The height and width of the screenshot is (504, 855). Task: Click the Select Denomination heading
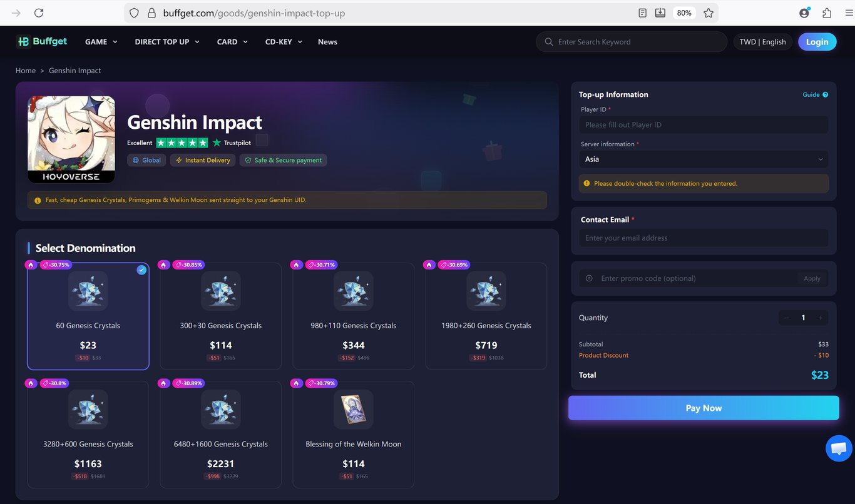click(x=86, y=248)
